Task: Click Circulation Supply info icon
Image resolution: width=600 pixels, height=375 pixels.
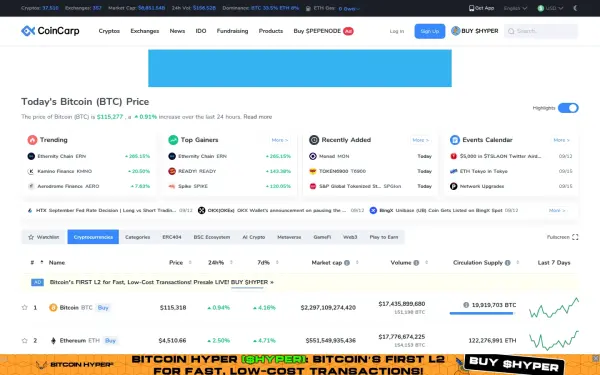Action: [508, 262]
